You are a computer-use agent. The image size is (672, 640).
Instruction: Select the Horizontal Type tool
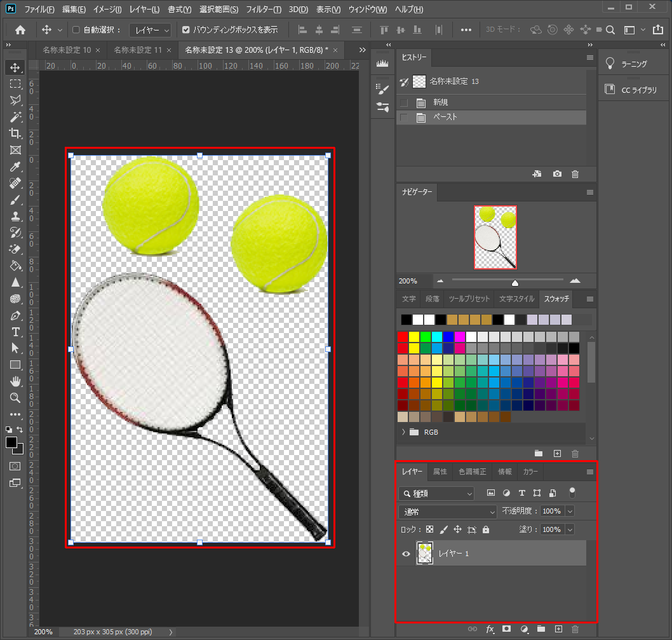(x=15, y=332)
